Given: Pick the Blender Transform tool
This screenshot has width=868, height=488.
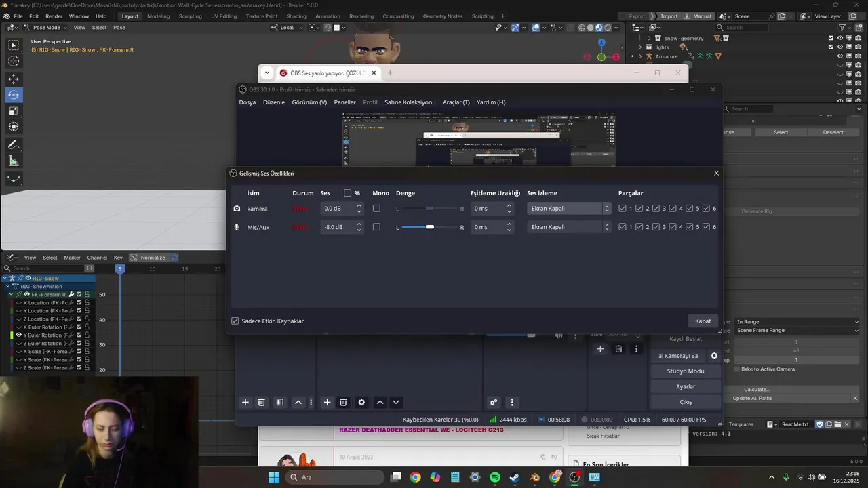Looking at the screenshot, I should point(14,126).
